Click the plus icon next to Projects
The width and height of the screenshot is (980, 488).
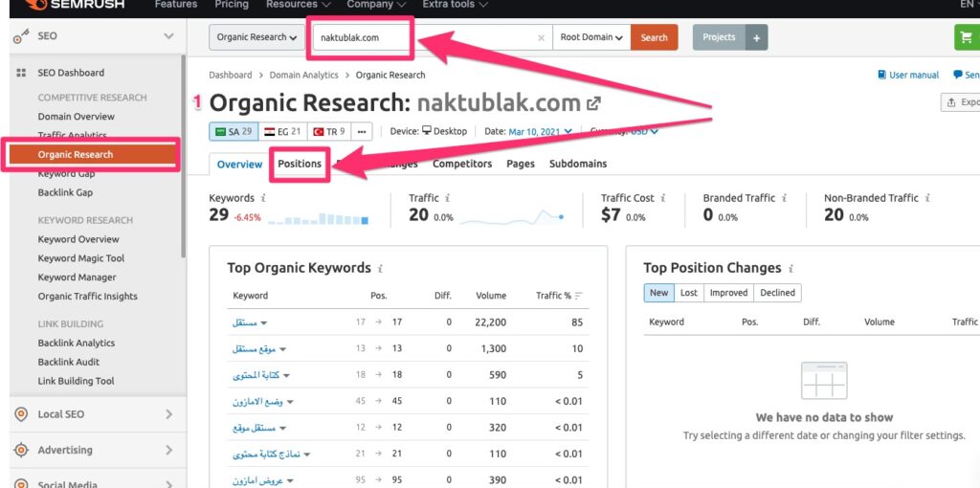pos(756,37)
